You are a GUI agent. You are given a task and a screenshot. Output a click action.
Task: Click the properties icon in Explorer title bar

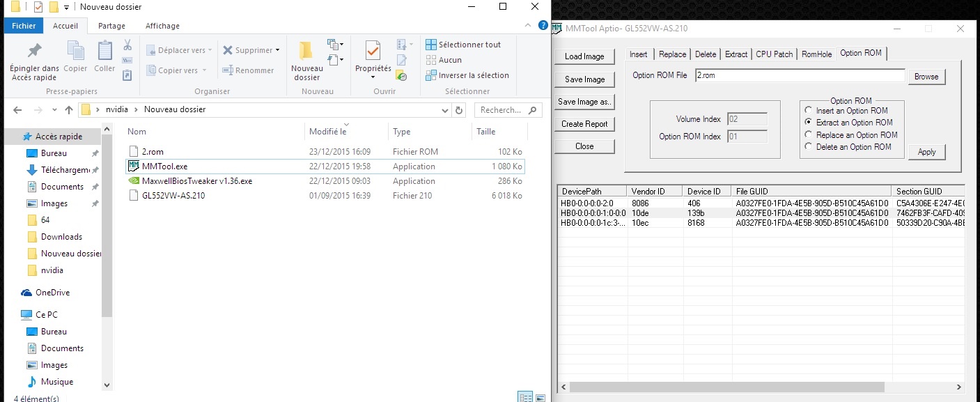[x=38, y=8]
